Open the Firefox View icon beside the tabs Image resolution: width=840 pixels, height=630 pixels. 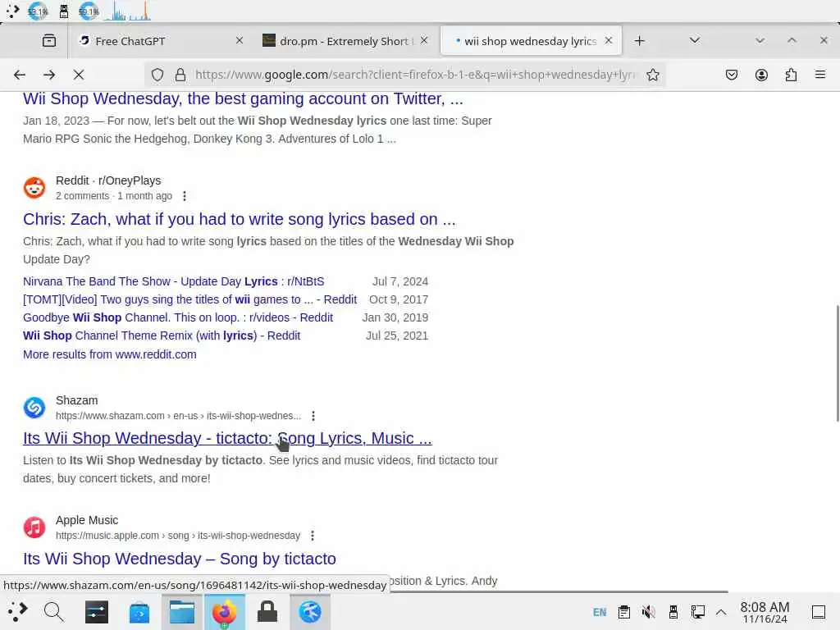[x=48, y=41]
